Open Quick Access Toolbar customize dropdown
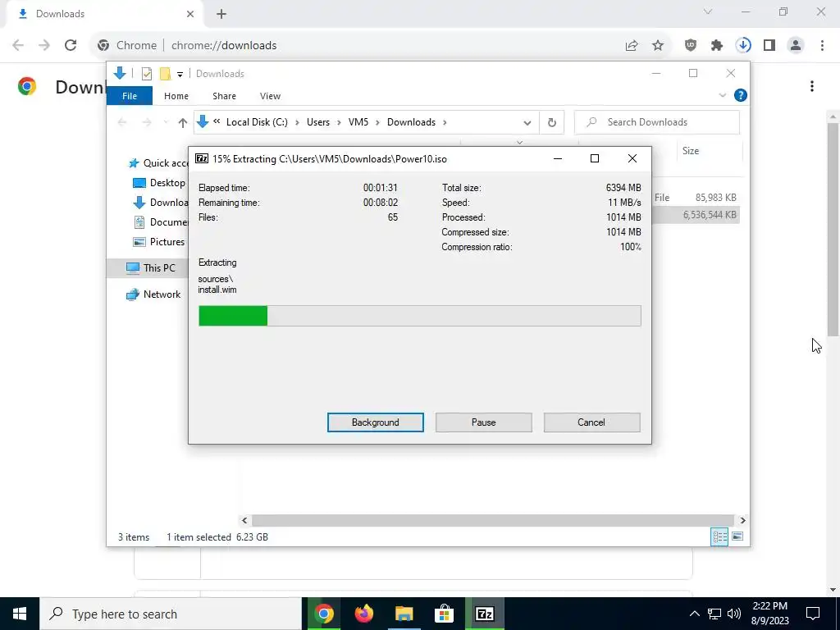This screenshot has height=630, width=840. [x=180, y=75]
